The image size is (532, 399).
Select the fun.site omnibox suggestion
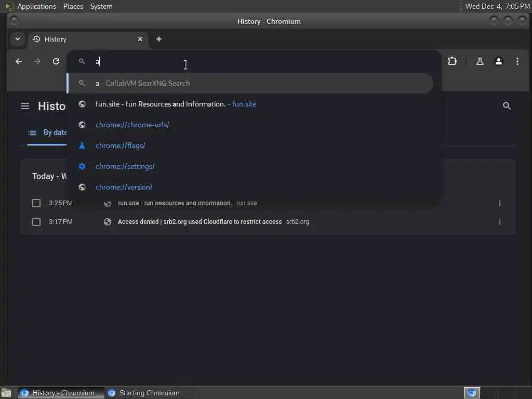[250, 104]
